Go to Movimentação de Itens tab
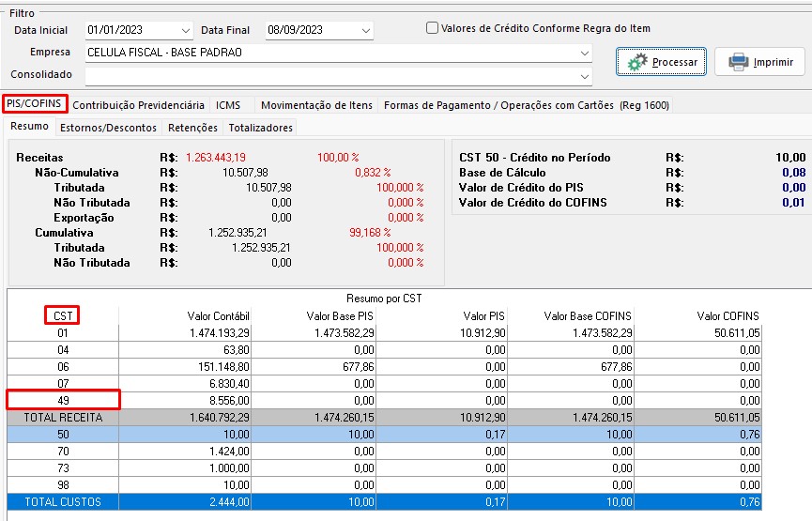The height and width of the screenshot is (521, 812). (316, 105)
